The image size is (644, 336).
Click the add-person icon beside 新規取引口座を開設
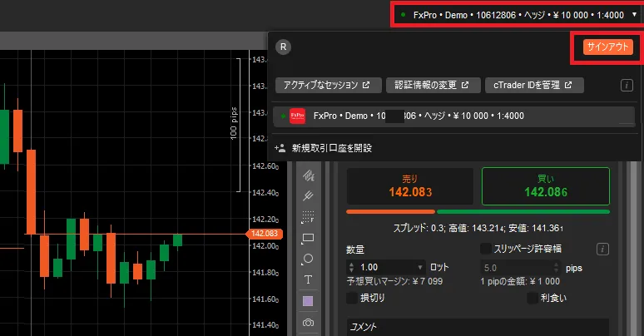coord(280,148)
